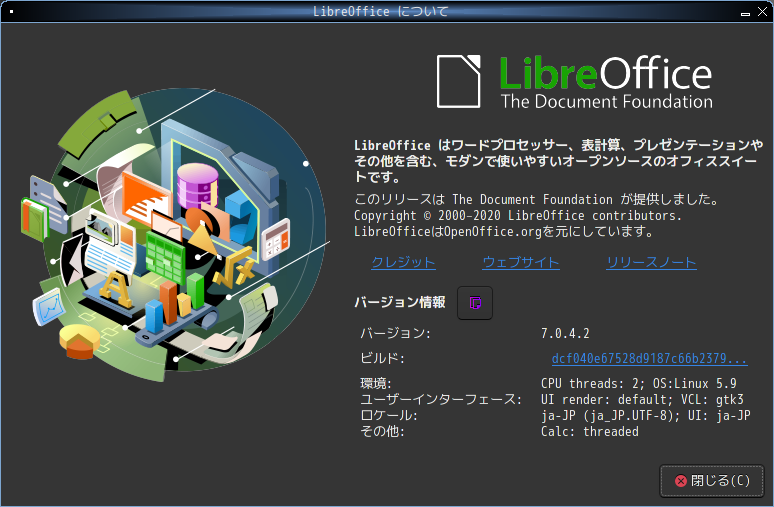Click the text CPU threads: 2; OS:Linux 5.9
The height and width of the screenshot is (507, 774).
(x=639, y=384)
